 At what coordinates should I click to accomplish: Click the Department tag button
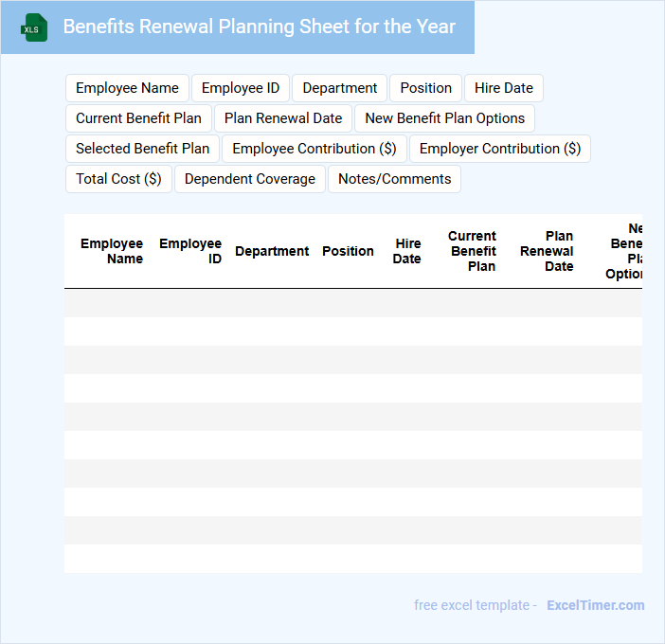(x=339, y=88)
